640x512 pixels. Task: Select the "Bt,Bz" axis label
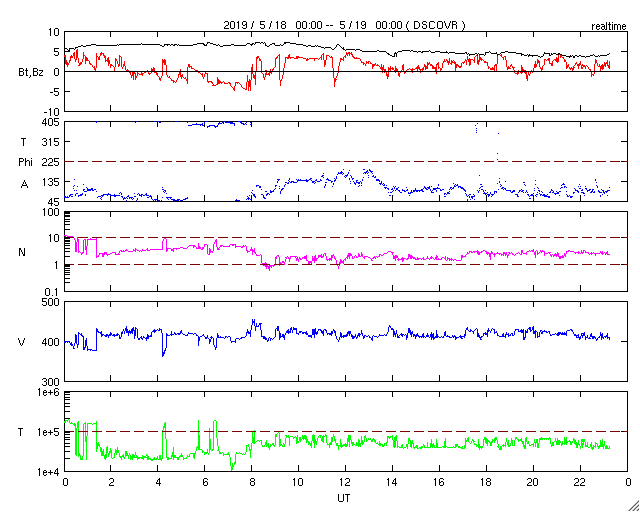[31, 73]
